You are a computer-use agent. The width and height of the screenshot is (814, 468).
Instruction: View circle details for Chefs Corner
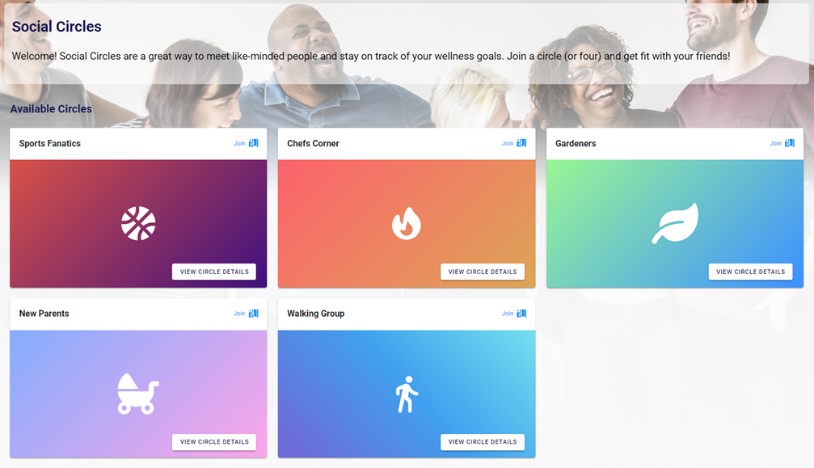[482, 271]
